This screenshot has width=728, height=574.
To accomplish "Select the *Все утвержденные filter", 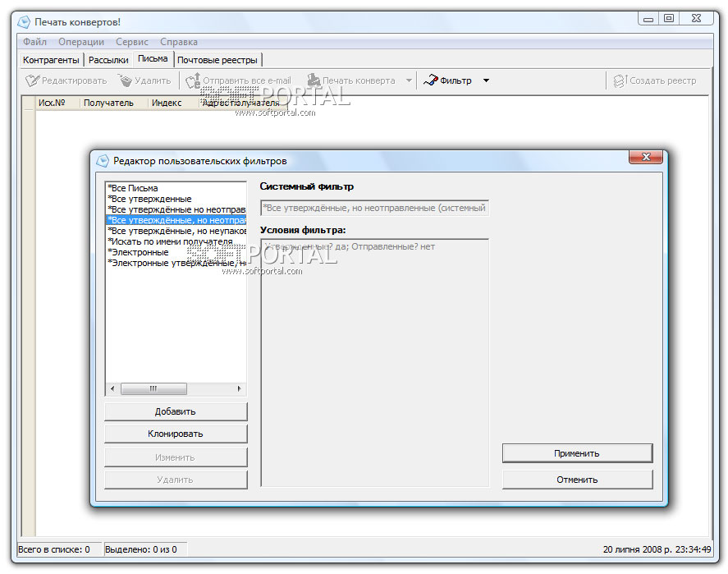I will [x=176, y=199].
